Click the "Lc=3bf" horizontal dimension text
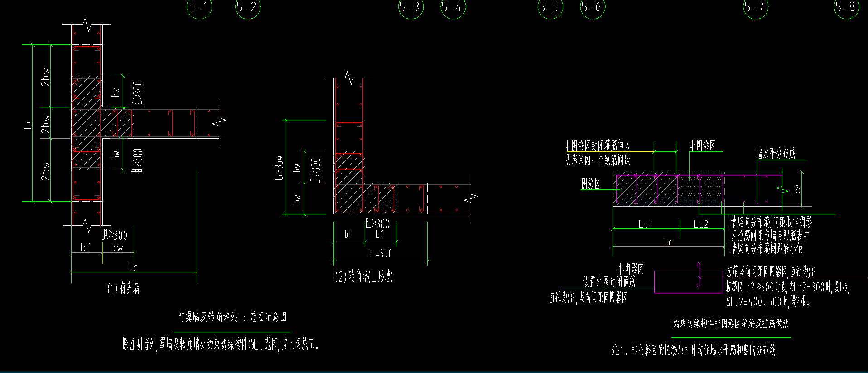The width and height of the screenshot is (868, 373). [379, 254]
